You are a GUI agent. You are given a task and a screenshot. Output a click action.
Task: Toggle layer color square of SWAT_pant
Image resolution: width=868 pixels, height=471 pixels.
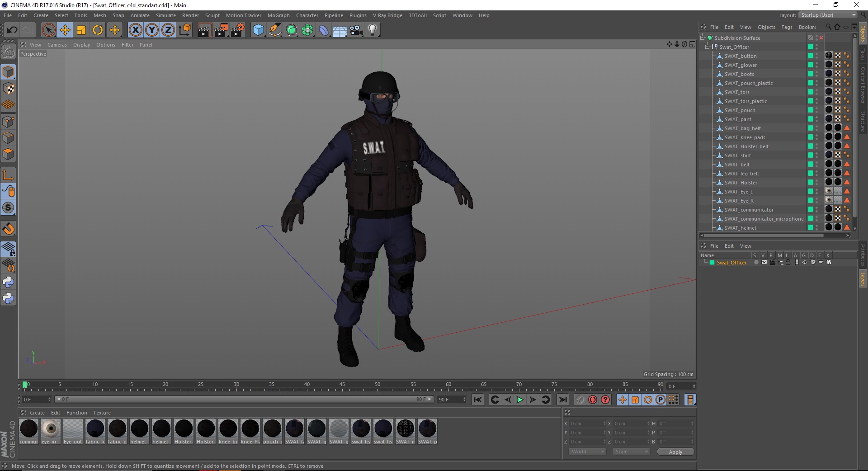tap(811, 119)
